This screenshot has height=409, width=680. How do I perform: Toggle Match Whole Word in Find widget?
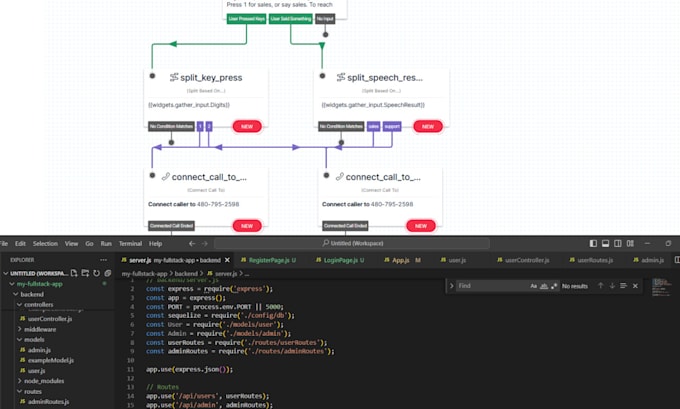click(x=544, y=286)
